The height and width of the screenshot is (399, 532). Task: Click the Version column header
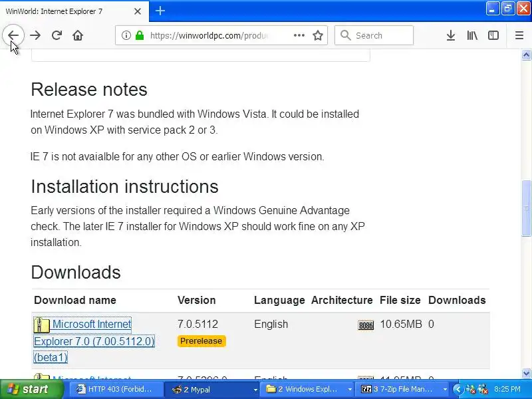pyautogui.click(x=196, y=300)
